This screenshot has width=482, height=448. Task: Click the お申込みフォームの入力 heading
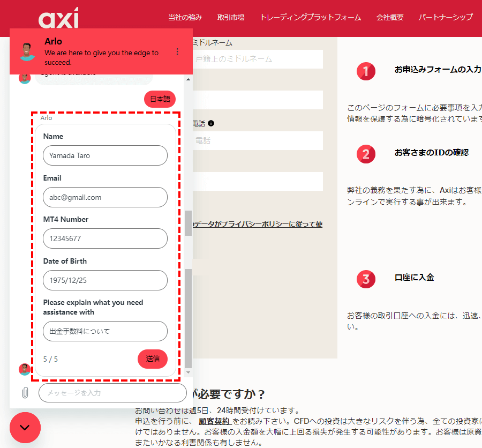(438, 70)
